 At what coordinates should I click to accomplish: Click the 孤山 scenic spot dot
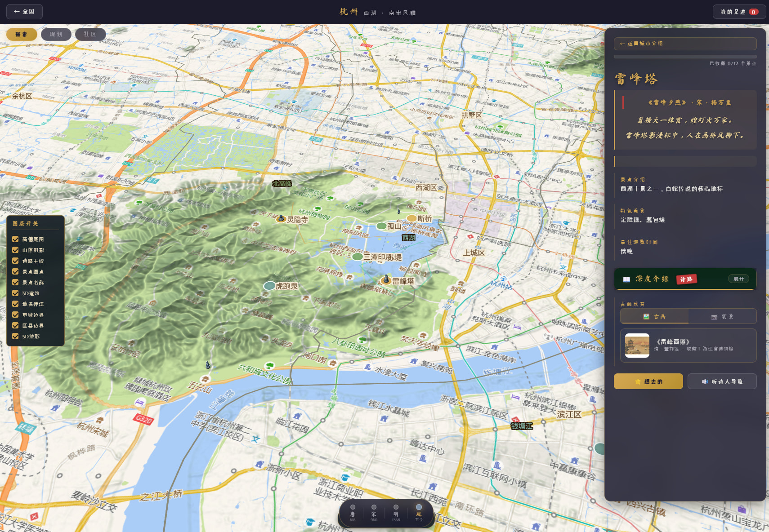click(381, 226)
